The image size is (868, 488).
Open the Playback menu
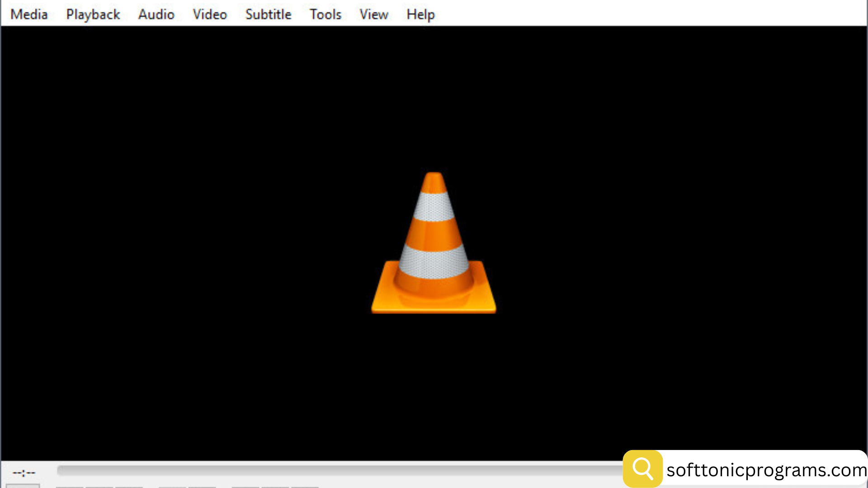[93, 14]
